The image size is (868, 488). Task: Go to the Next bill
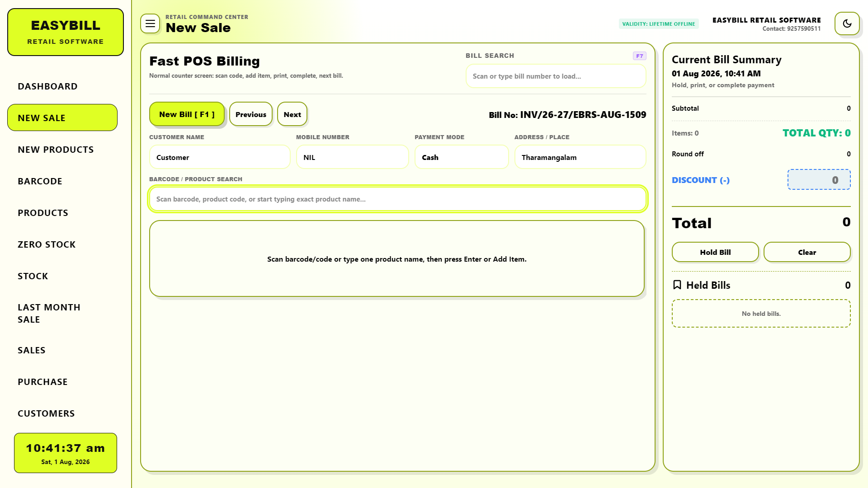292,114
